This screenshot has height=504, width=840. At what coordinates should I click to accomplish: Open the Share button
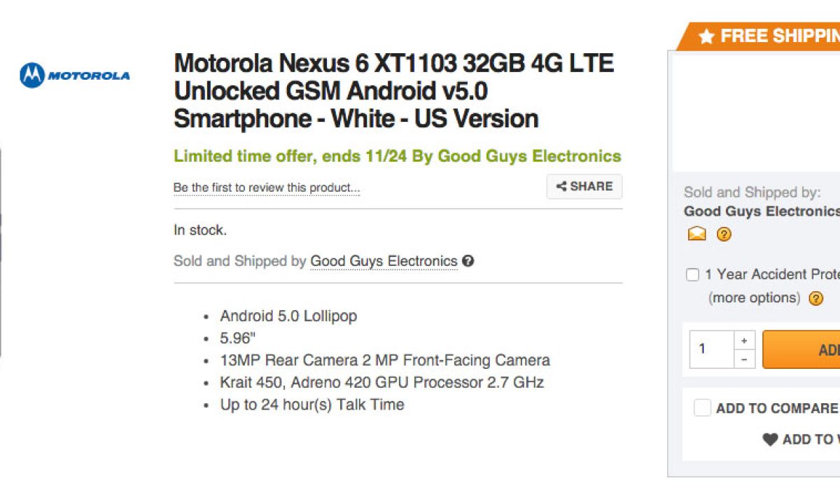584,187
